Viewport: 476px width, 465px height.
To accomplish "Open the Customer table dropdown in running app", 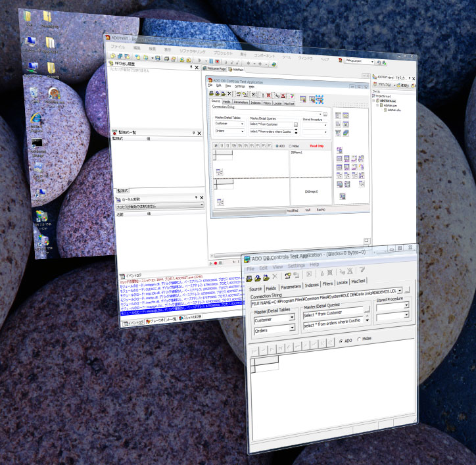I will tap(292, 318).
